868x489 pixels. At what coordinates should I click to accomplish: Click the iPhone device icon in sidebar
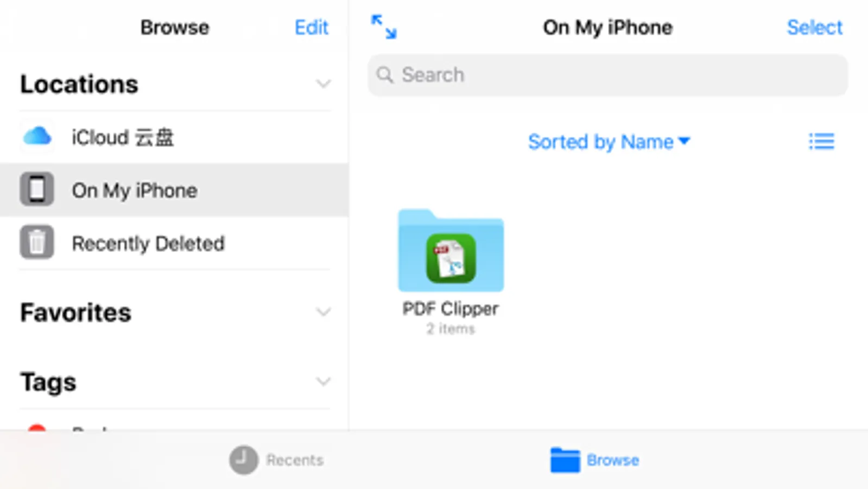(x=37, y=189)
